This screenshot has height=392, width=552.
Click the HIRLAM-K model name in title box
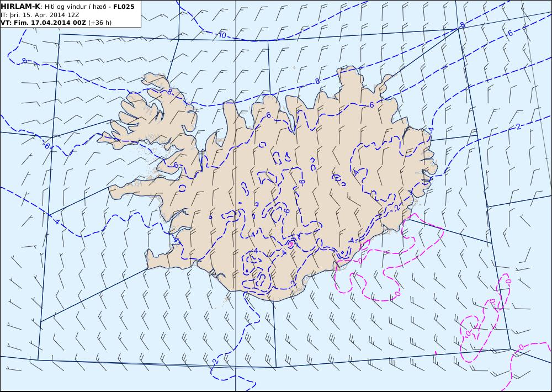20,7
